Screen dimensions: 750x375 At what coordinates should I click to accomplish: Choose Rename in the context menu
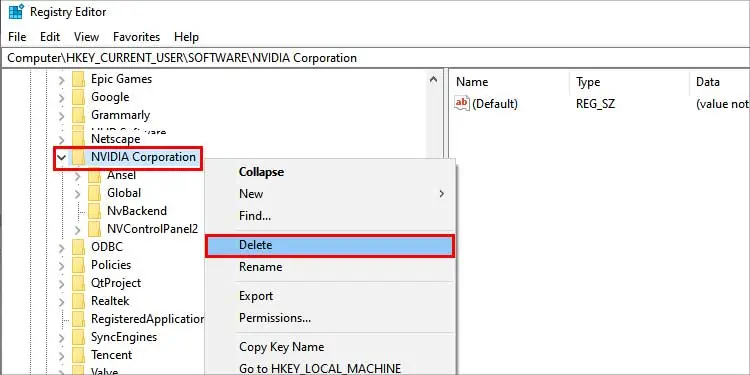pyautogui.click(x=330, y=267)
